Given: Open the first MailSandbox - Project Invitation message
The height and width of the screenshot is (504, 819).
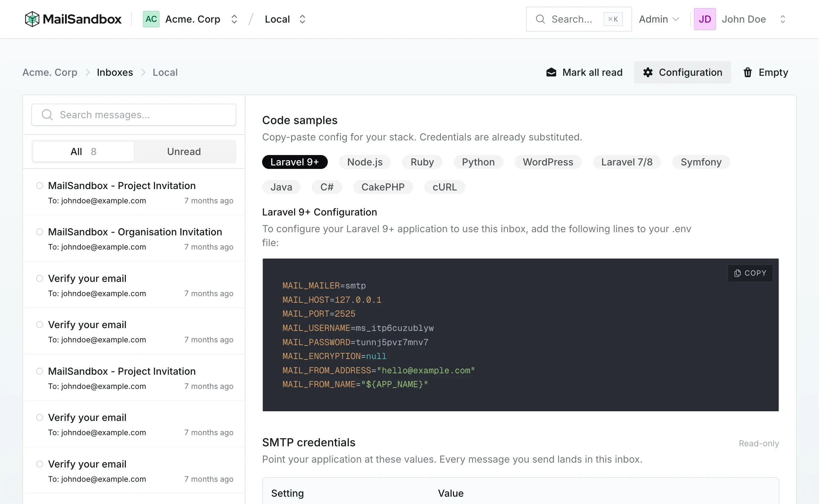Looking at the screenshot, I should point(134,192).
